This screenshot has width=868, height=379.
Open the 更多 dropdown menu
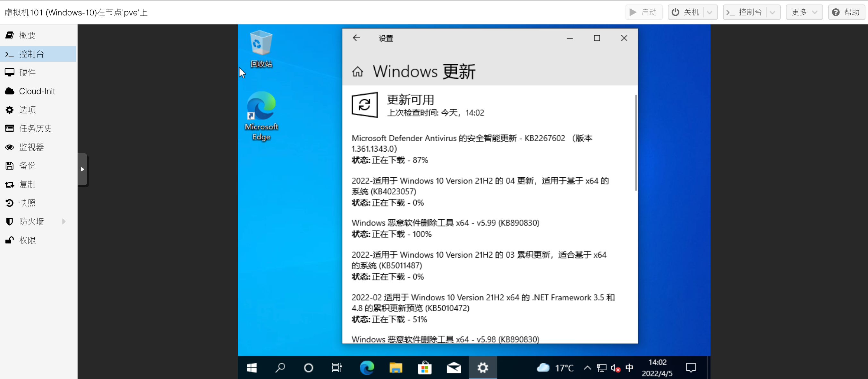pyautogui.click(x=804, y=12)
